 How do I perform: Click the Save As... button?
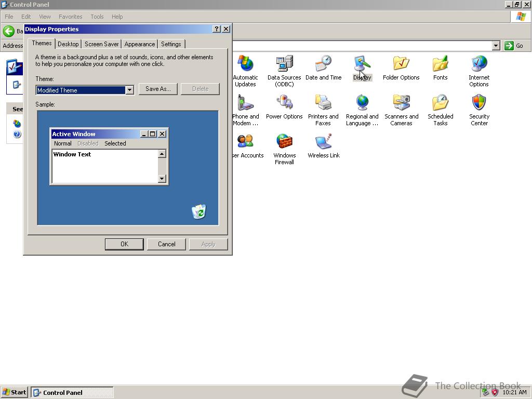click(x=158, y=89)
